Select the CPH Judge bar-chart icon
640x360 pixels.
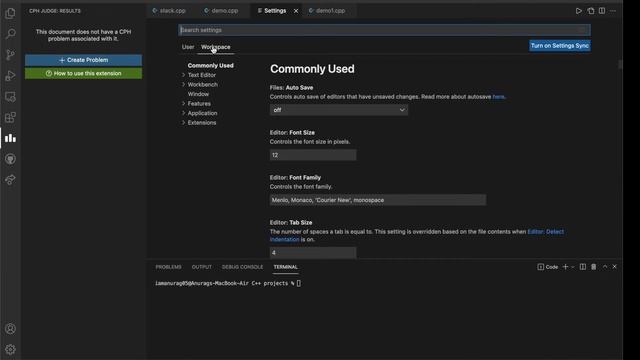click(x=11, y=138)
